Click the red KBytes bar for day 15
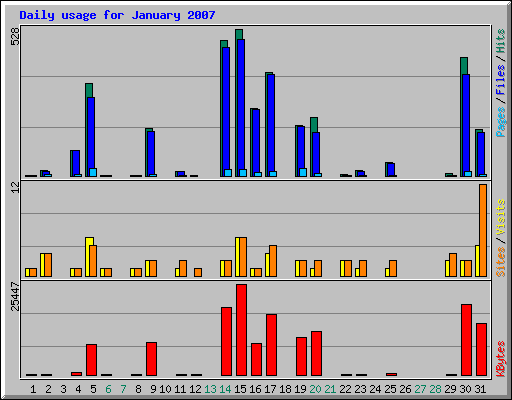512x400 pixels. pyautogui.click(x=241, y=330)
